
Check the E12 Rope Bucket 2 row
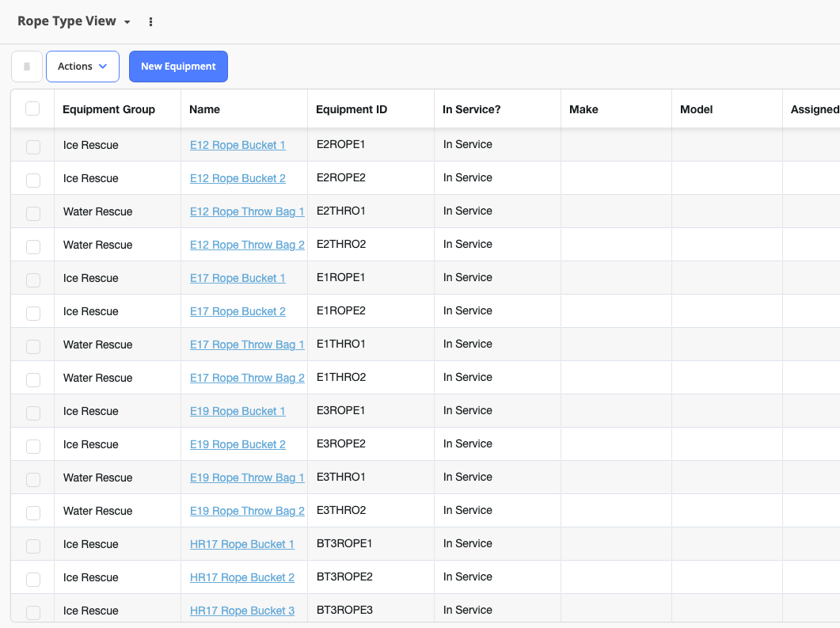33,180
